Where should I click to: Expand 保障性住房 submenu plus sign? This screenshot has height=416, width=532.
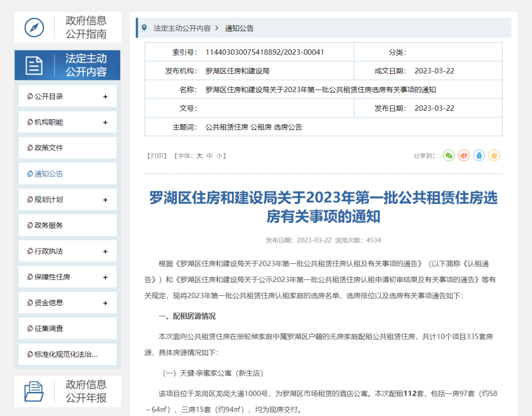click(x=105, y=277)
